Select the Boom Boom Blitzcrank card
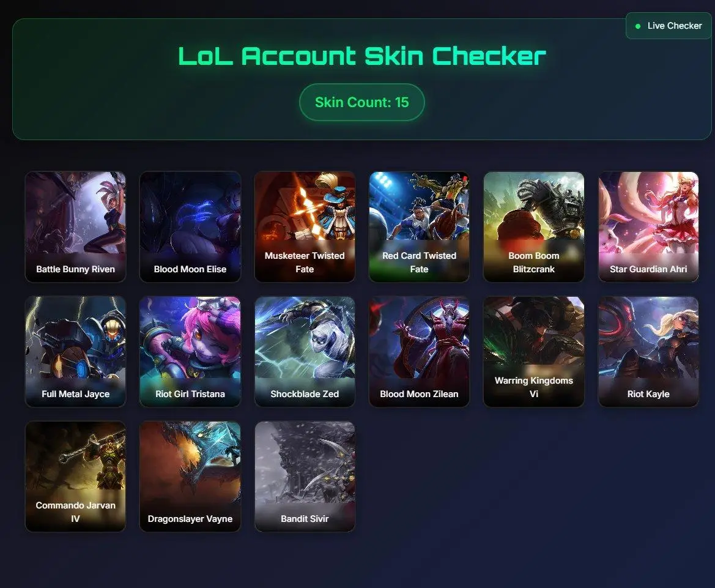Viewport: 715px width, 588px height. (x=534, y=227)
